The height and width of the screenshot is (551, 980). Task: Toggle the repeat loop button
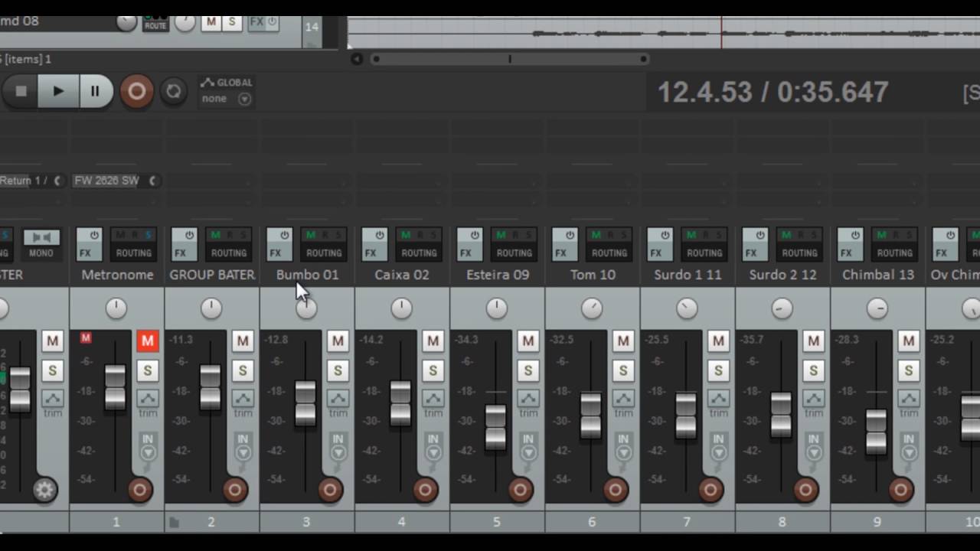174,92
